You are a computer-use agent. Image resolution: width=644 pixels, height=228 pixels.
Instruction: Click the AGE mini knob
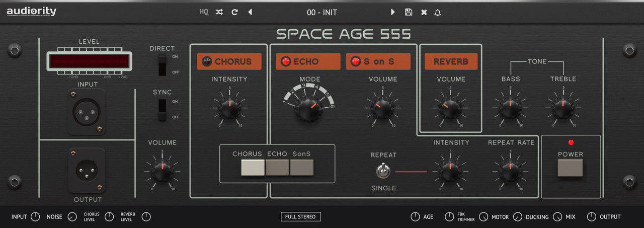pos(415,217)
